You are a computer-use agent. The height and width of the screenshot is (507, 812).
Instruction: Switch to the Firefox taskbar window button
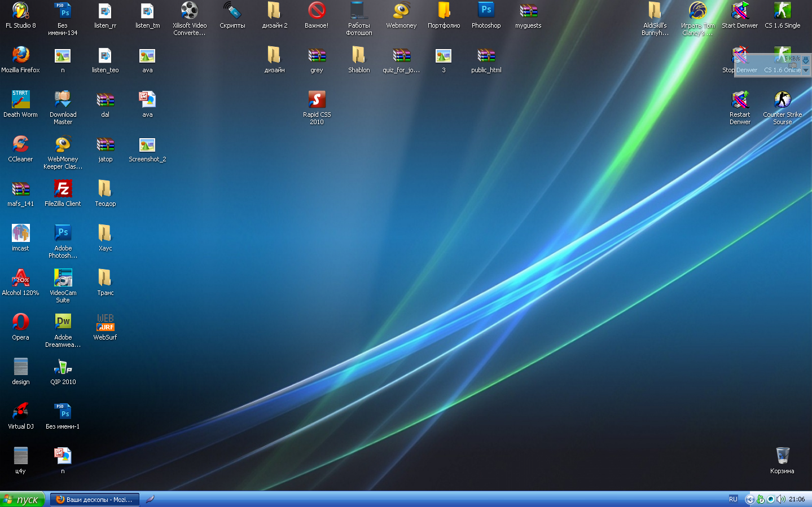click(94, 499)
